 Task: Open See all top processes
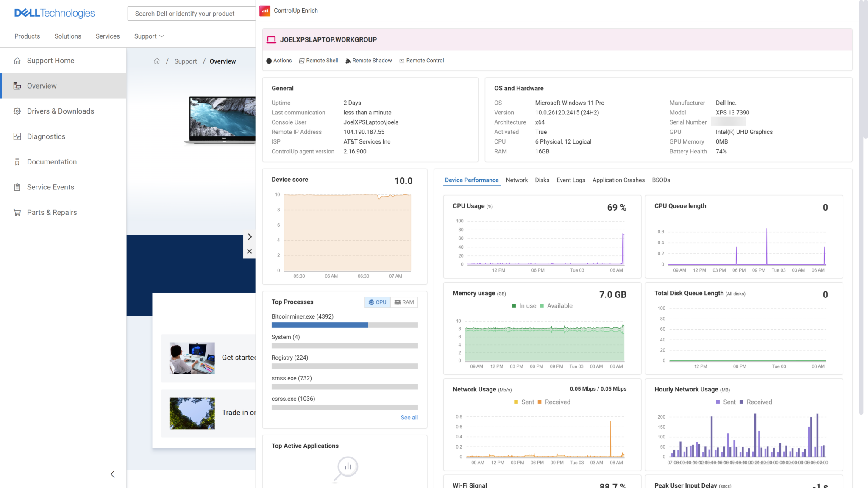click(x=409, y=417)
